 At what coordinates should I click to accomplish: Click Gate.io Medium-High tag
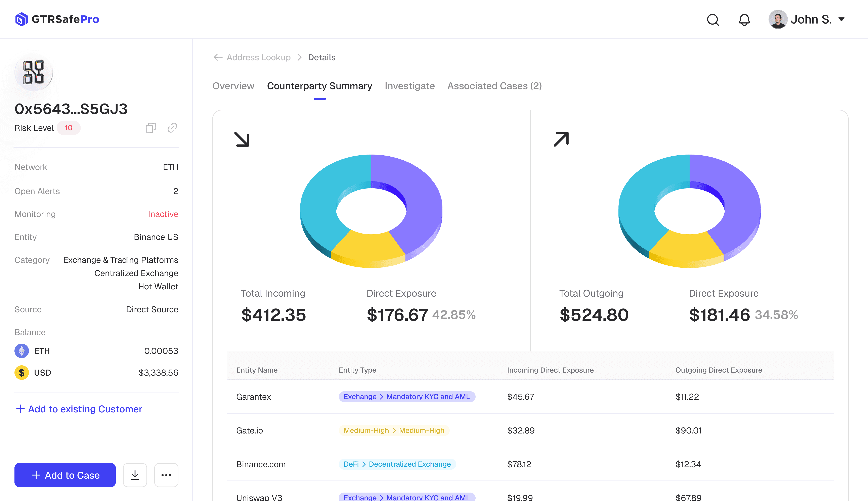pyautogui.click(x=394, y=430)
